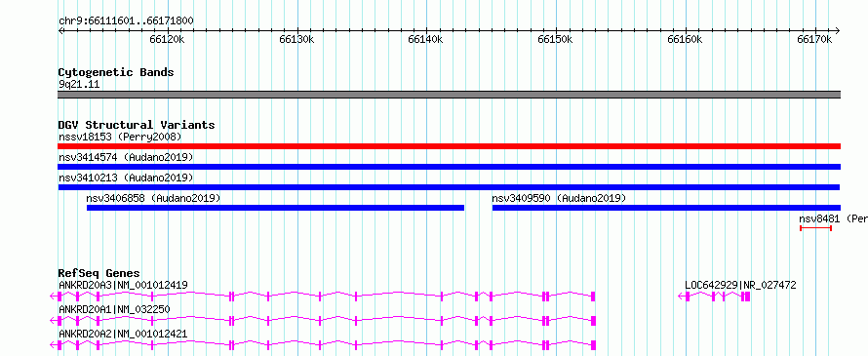This screenshot has height=356, width=868.
Task: Click the RefSeq Genes track title
Action: pos(99,273)
